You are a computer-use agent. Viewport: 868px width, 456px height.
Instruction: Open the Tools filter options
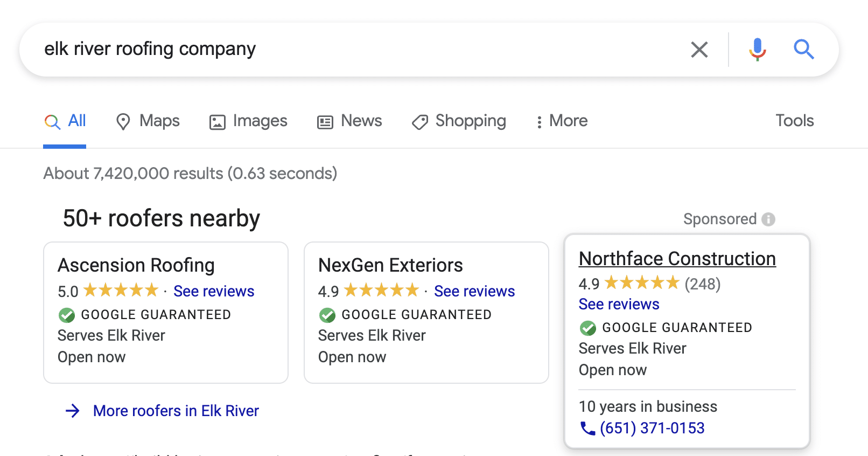tap(794, 121)
